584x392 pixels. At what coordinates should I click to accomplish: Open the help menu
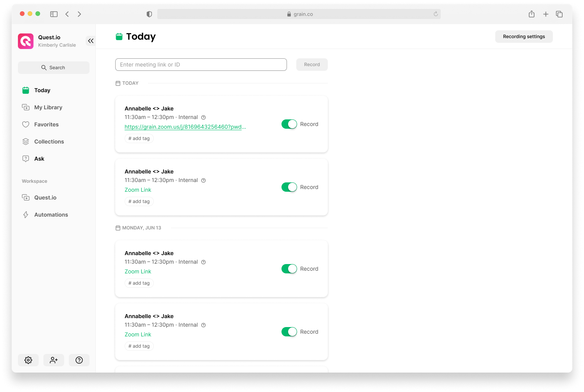(79, 360)
